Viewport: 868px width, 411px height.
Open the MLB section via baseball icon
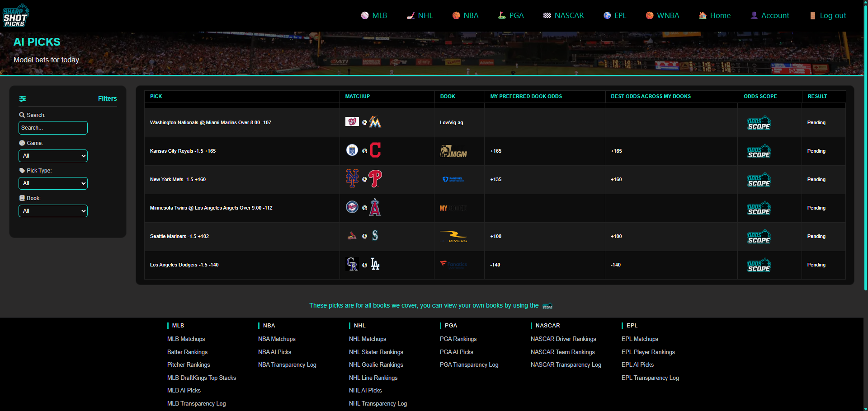pyautogui.click(x=364, y=15)
